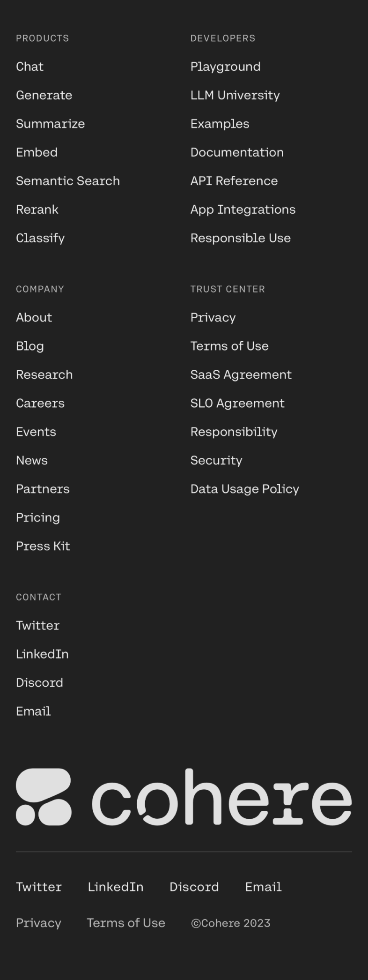
Task: Open the SaaS Agreement
Action: tap(241, 374)
